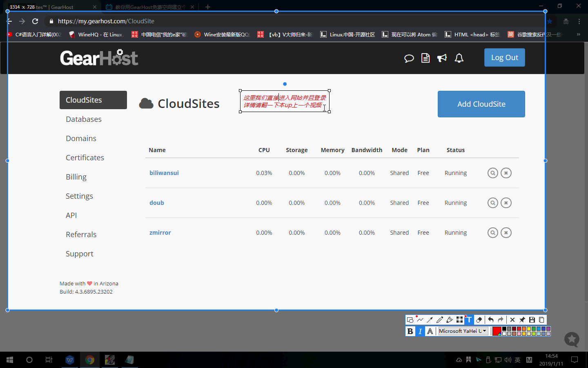Open the biliwansui cloudsite link
Viewport: 588px width, 368px height.
[164, 173]
